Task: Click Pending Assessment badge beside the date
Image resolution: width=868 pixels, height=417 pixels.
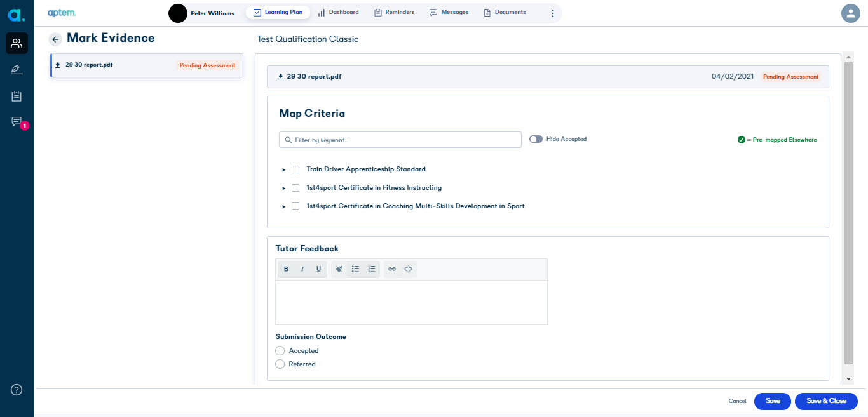Action: click(x=790, y=77)
